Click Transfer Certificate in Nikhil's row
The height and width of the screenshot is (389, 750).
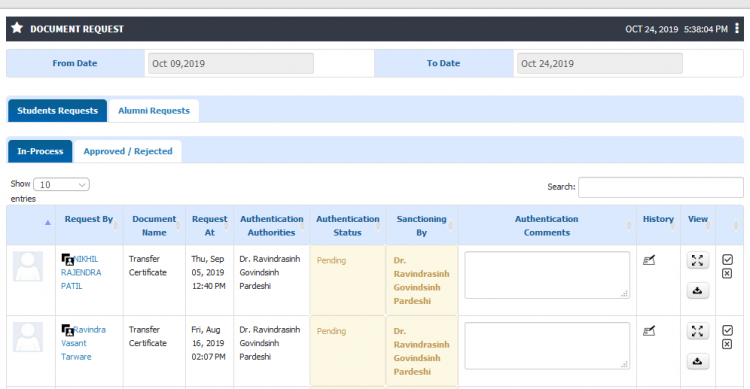(x=148, y=266)
